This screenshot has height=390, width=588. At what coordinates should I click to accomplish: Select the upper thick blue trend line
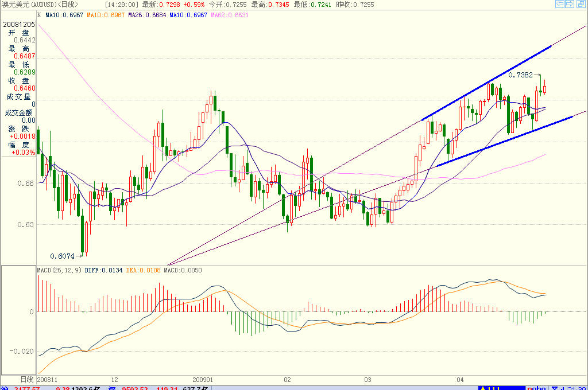(x=487, y=83)
